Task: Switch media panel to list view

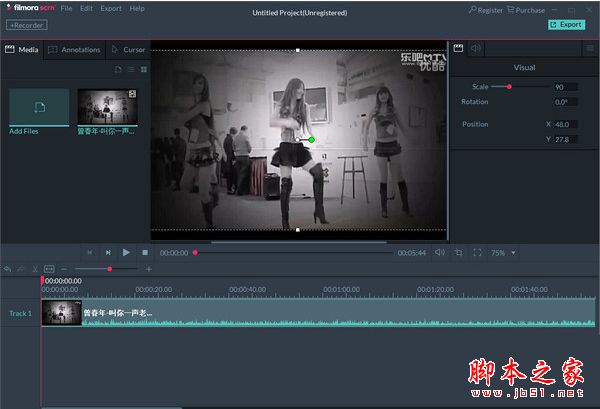Action: [131, 69]
